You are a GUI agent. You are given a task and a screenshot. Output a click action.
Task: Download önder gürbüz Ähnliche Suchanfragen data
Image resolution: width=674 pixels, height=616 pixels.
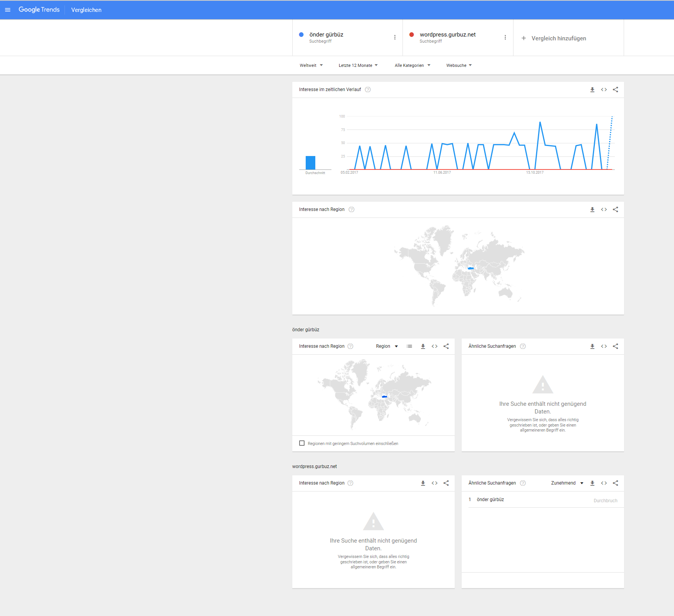(x=592, y=346)
